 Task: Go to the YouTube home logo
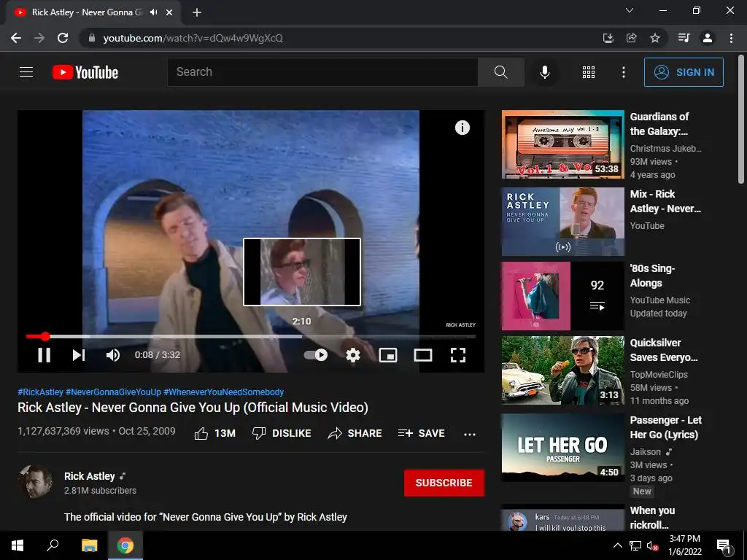pos(85,72)
